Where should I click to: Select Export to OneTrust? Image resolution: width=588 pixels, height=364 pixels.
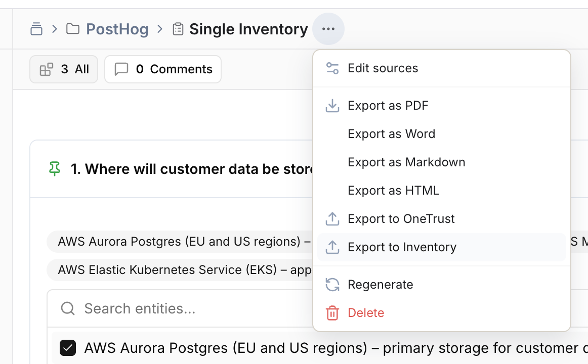[x=442, y=219]
